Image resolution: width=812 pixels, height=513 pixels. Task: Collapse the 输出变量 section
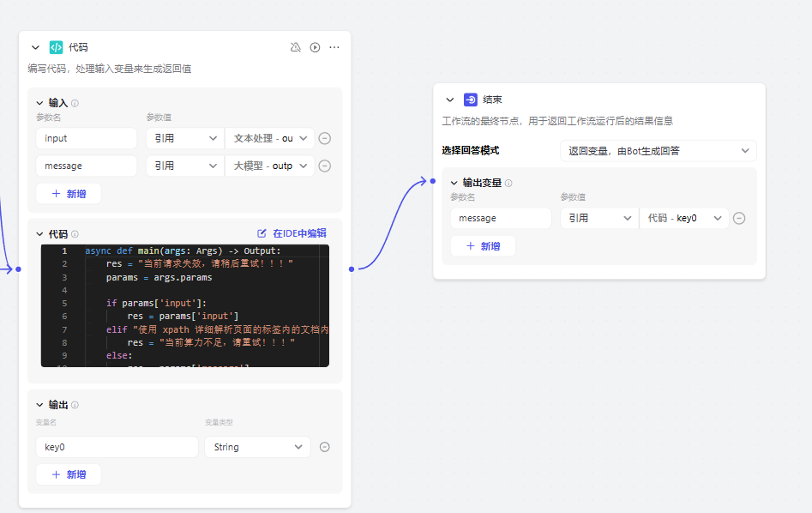(454, 183)
